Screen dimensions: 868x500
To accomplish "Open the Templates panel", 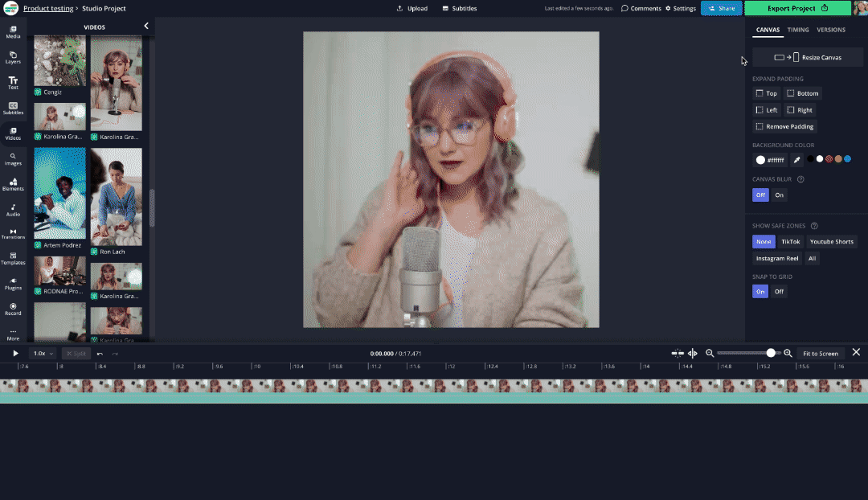I will (x=13, y=258).
